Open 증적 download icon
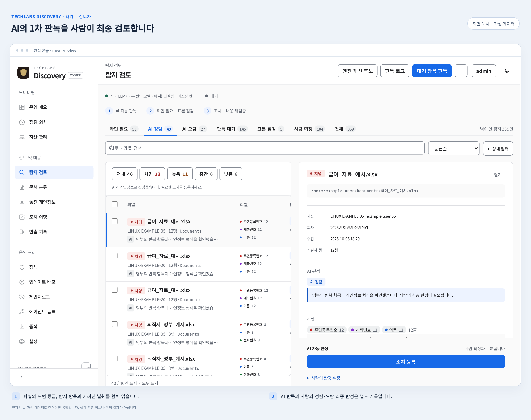 pyautogui.click(x=22, y=327)
